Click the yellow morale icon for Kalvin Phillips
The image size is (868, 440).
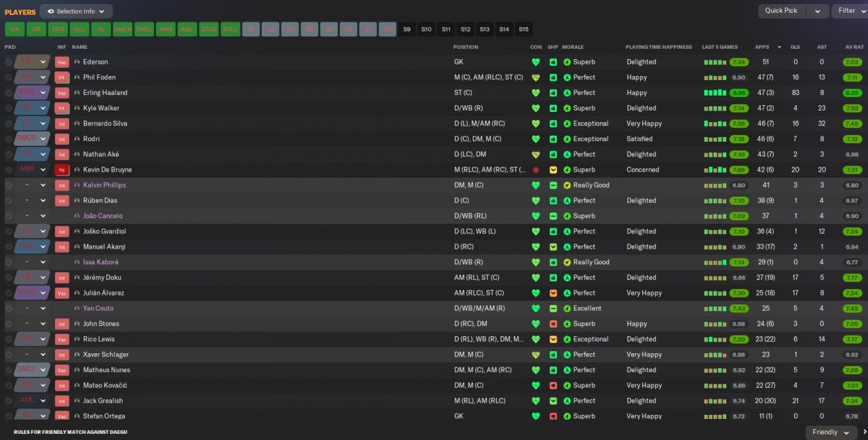click(567, 185)
